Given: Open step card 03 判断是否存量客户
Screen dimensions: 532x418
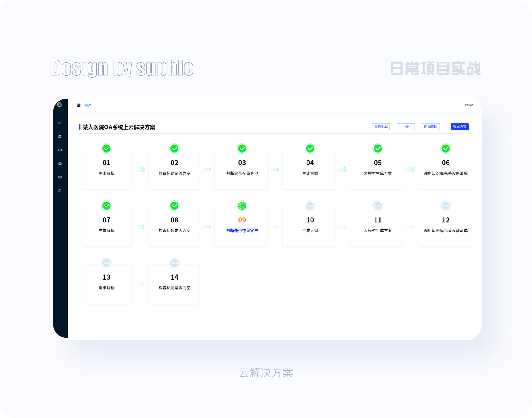Looking at the screenshot, I should coord(241,169).
